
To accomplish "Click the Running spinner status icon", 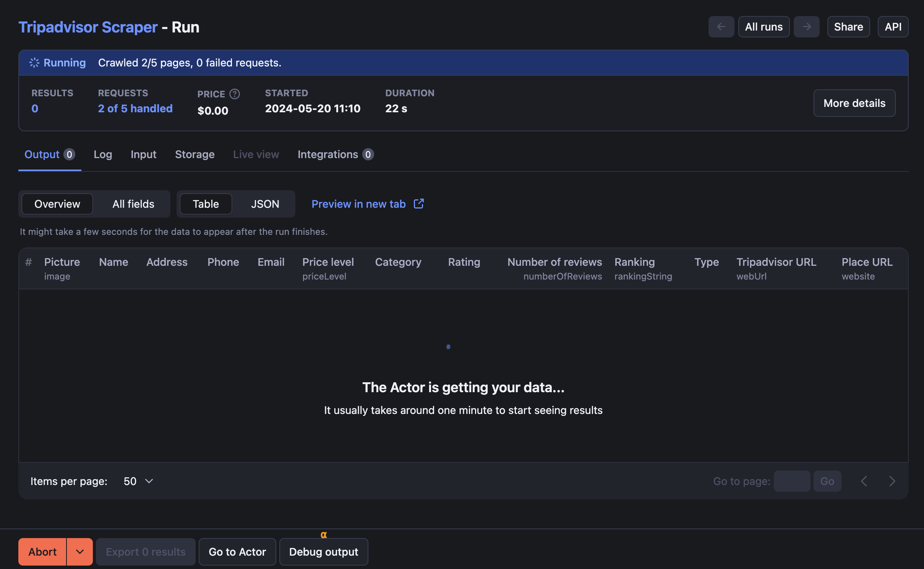I will point(34,63).
